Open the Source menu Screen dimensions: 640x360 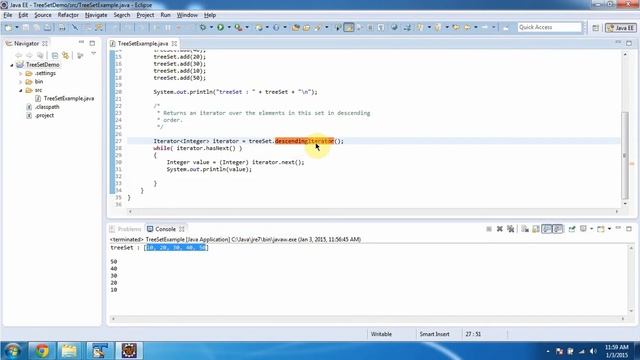43,15
